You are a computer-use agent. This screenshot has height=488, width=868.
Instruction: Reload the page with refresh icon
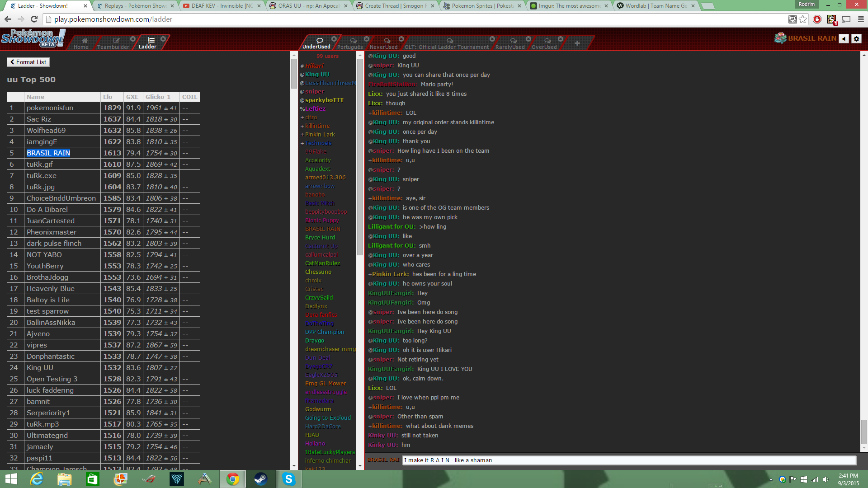pos(34,19)
